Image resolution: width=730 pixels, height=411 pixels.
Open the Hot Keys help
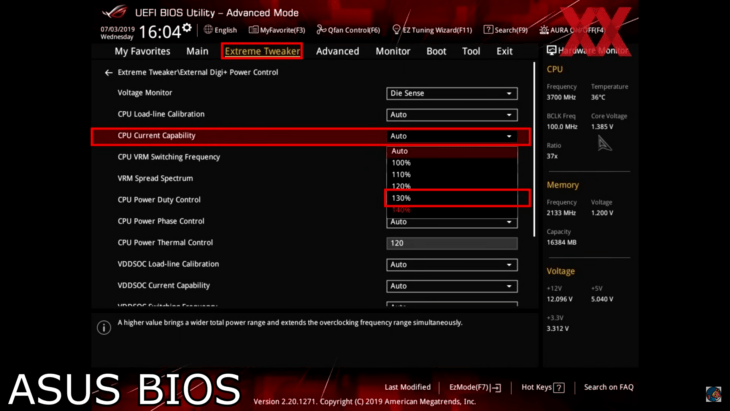(x=543, y=387)
